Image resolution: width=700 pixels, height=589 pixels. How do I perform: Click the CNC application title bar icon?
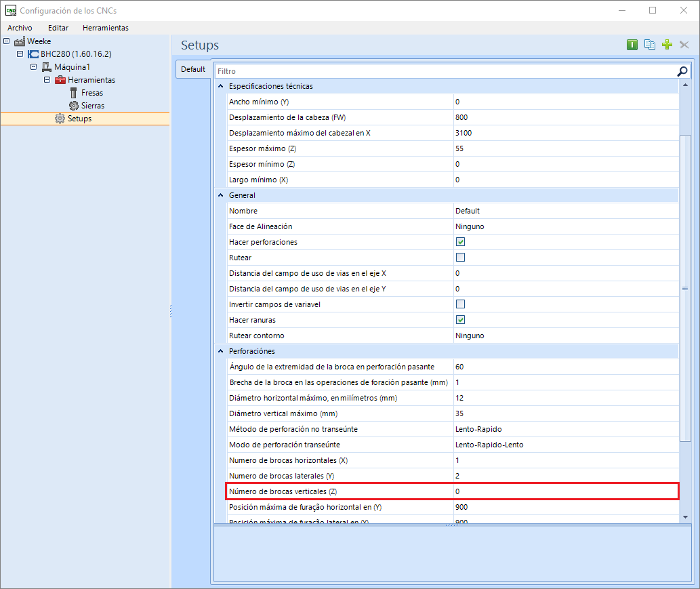(11, 10)
